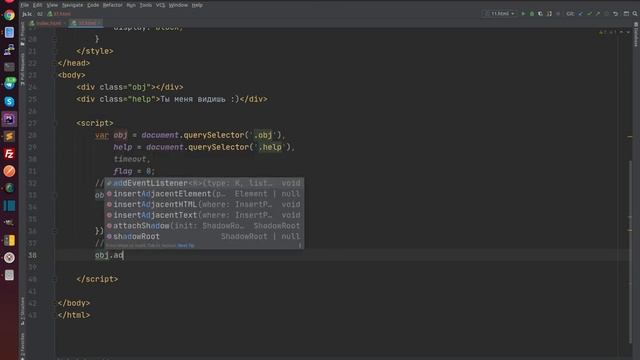Choose insertAdjacentText from completion list

point(204,215)
